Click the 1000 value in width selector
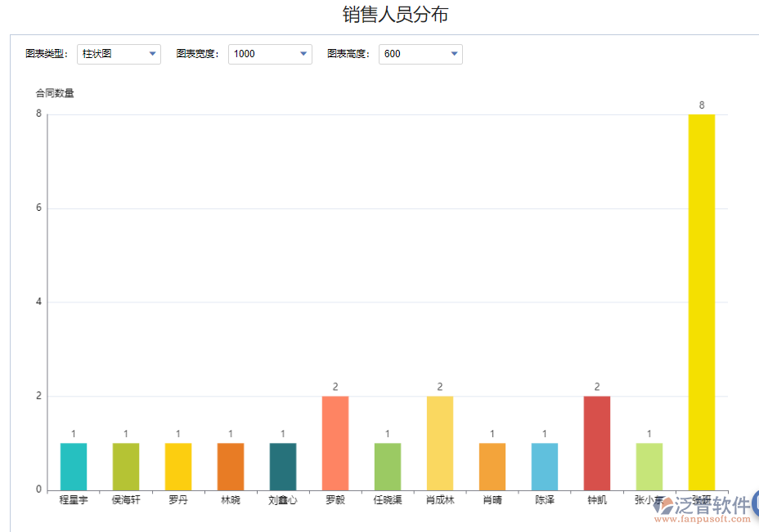Screen dimensions: 759x532 [x=254, y=54]
